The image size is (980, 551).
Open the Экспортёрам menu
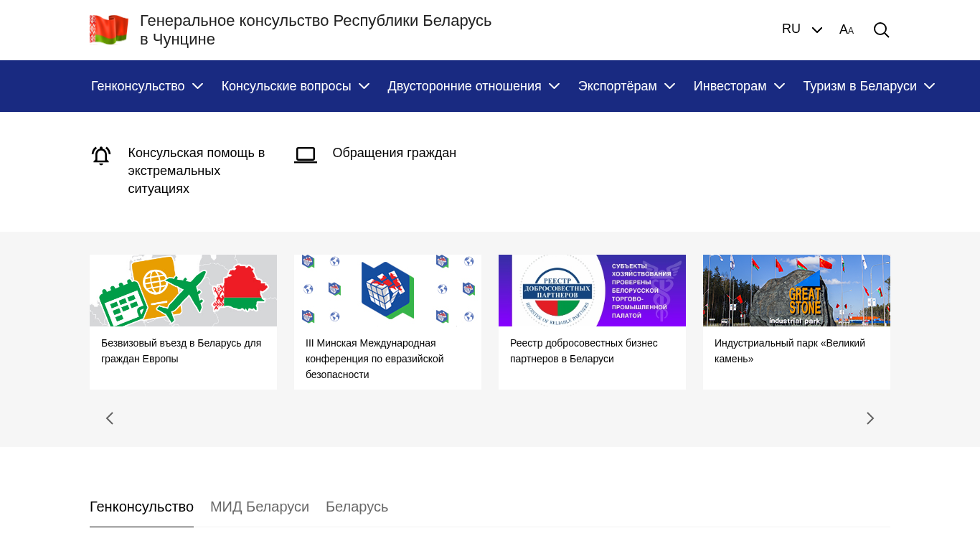point(626,86)
